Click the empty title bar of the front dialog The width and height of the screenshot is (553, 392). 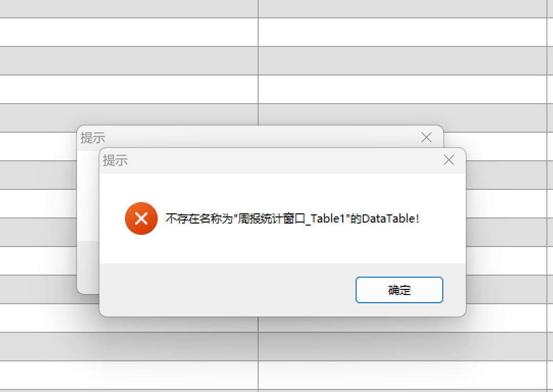coord(282,161)
